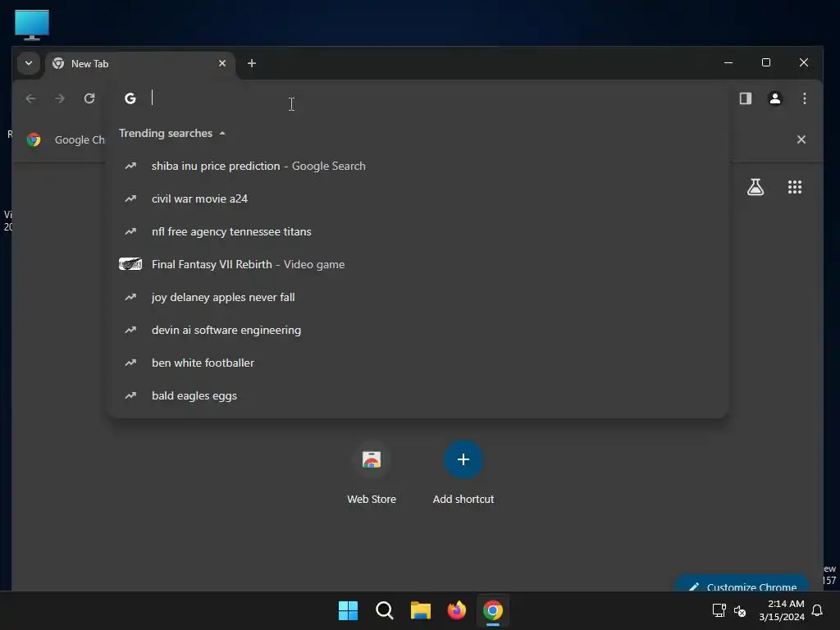The image size is (840, 630).
Task: Click the Chrome logo in info bar
Action: pos(34,139)
